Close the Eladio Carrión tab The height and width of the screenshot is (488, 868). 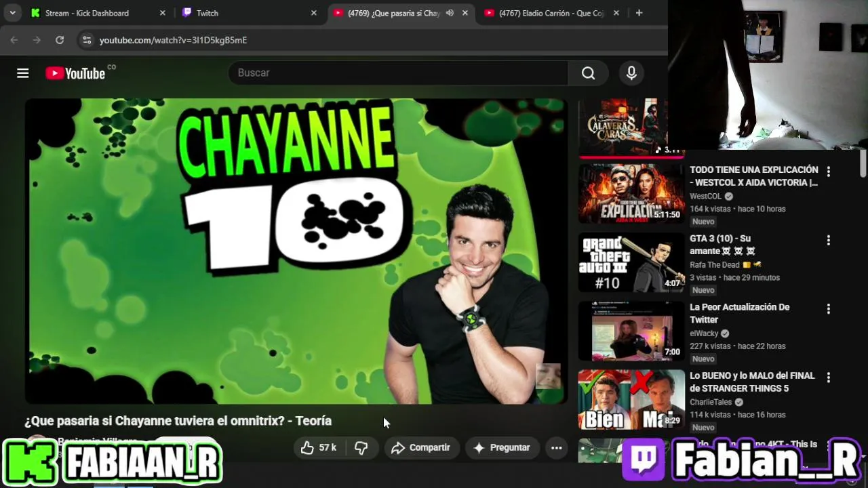616,13
